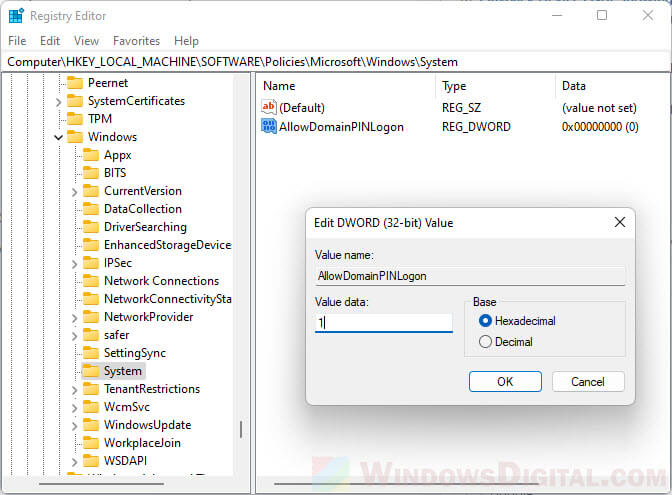This screenshot has height=495, width=672.
Task: Click the WSDAPI folder icon
Action: pos(90,461)
